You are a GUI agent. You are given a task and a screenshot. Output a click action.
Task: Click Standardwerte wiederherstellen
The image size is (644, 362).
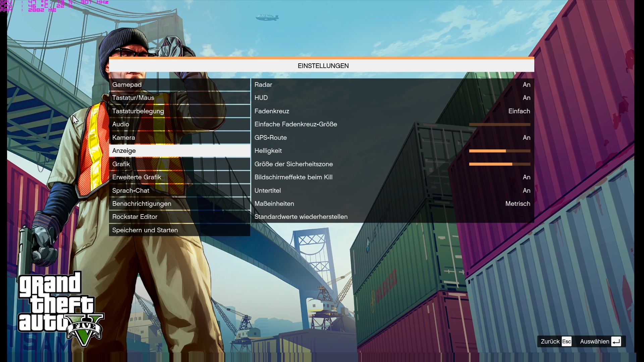click(301, 217)
